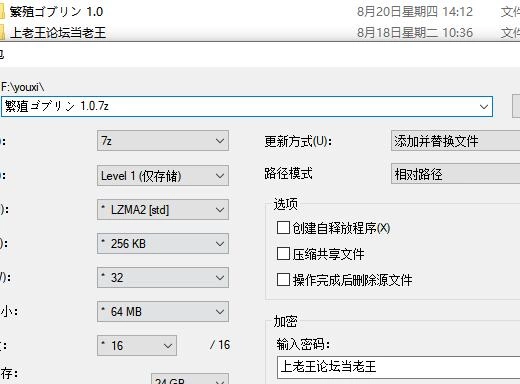Click the browse button right of filename field

click(x=516, y=106)
